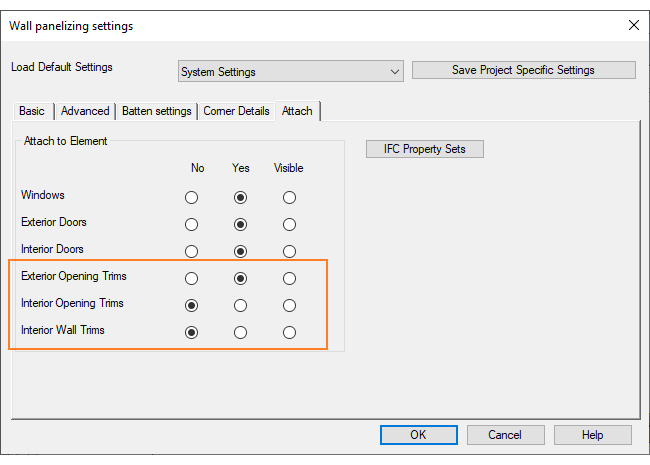Set Interior Opening Trims to Yes
The height and width of the screenshot is (465, 650).
point(240,305)
